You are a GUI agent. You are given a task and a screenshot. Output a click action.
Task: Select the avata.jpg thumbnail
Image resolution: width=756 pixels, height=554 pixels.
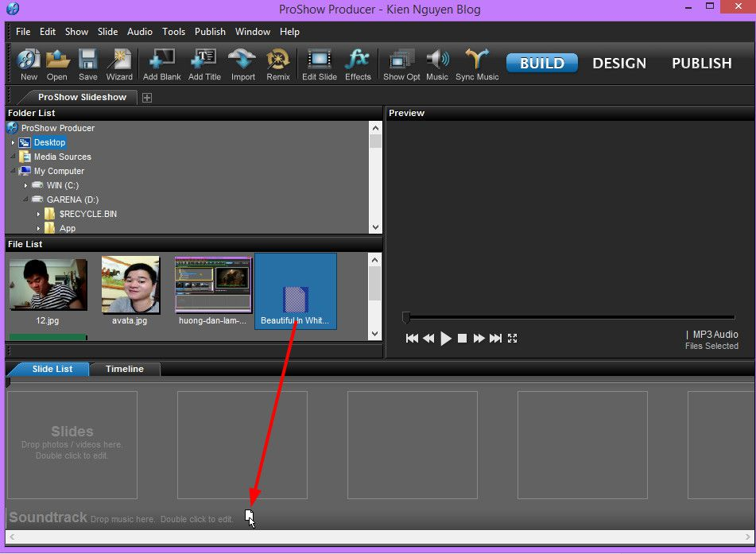click(x=130, y=290)
